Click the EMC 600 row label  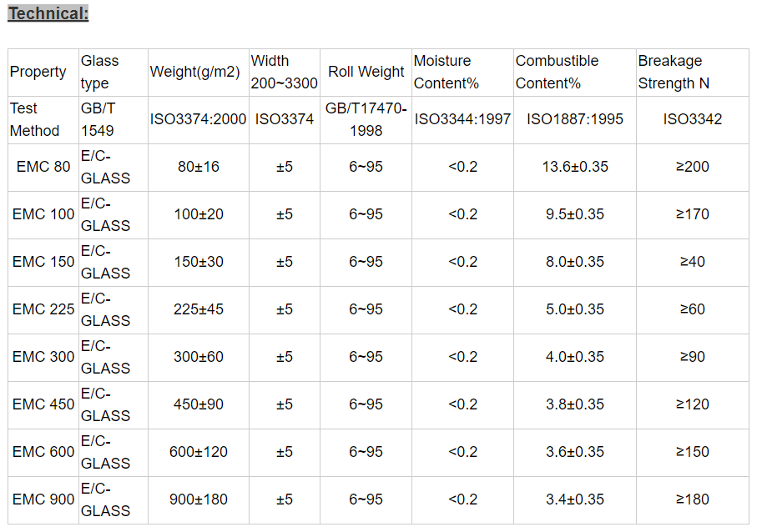pyautogui.click(x=43, y=452)
